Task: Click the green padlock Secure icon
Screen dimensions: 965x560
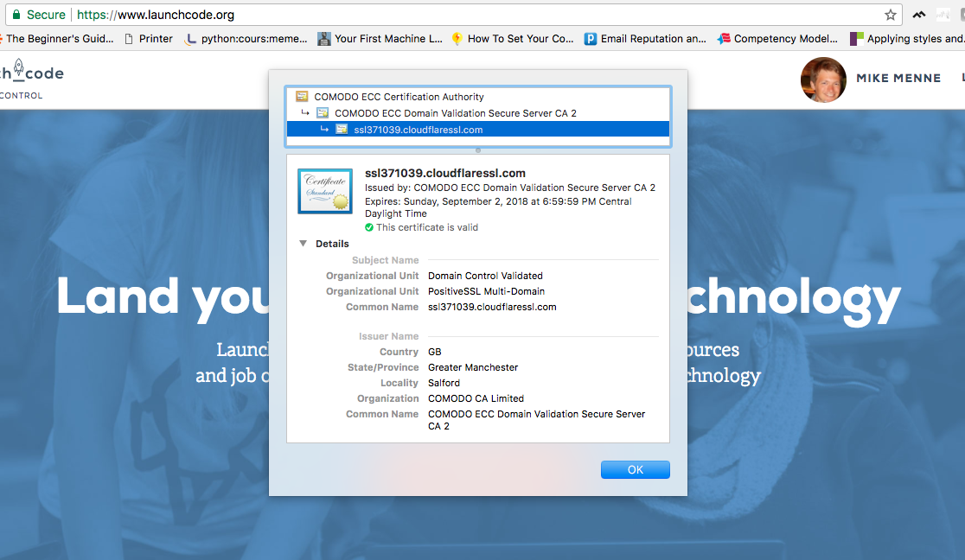Action: (x=16, y=15)
